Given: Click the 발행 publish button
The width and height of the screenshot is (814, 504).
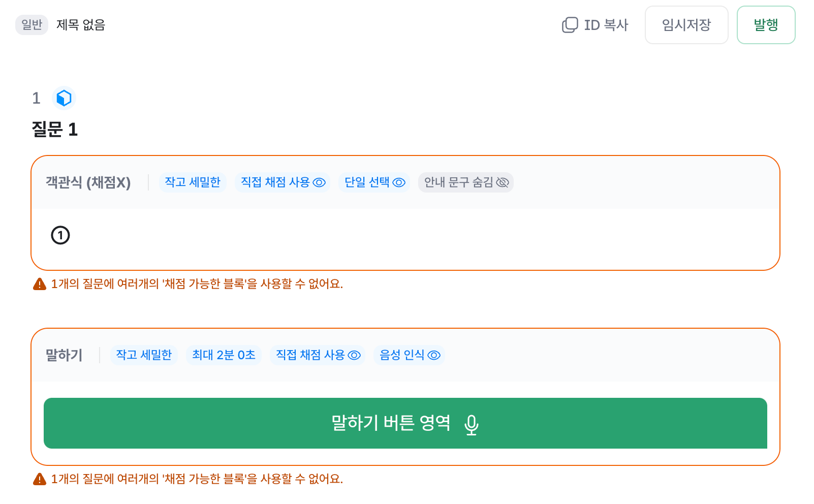Looking at the screenshot, I should (x=766, y=25).
